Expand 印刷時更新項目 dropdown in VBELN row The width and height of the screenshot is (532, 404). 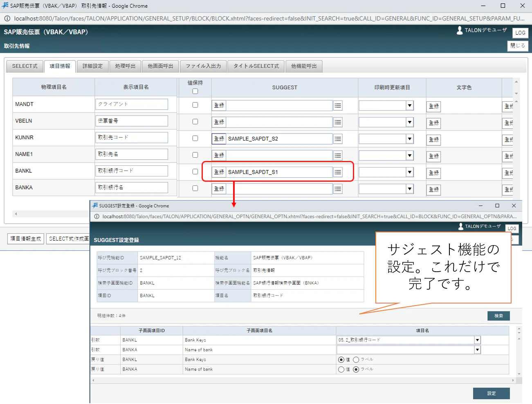coord(409,122)
